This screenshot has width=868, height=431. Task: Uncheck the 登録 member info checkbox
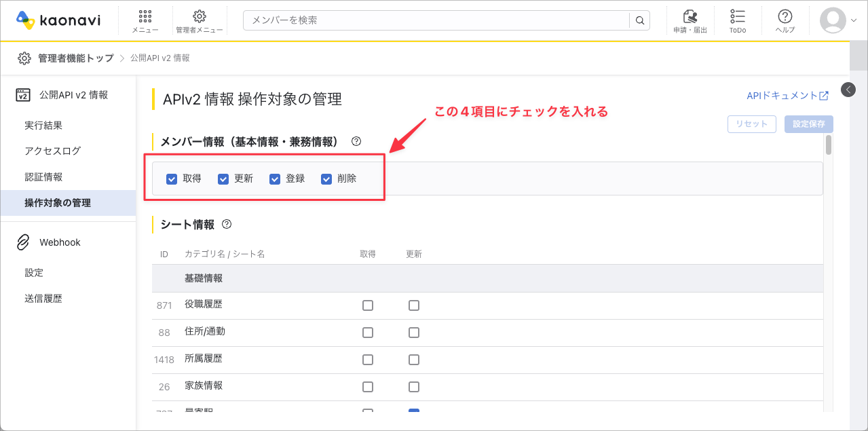click(275, 179)
